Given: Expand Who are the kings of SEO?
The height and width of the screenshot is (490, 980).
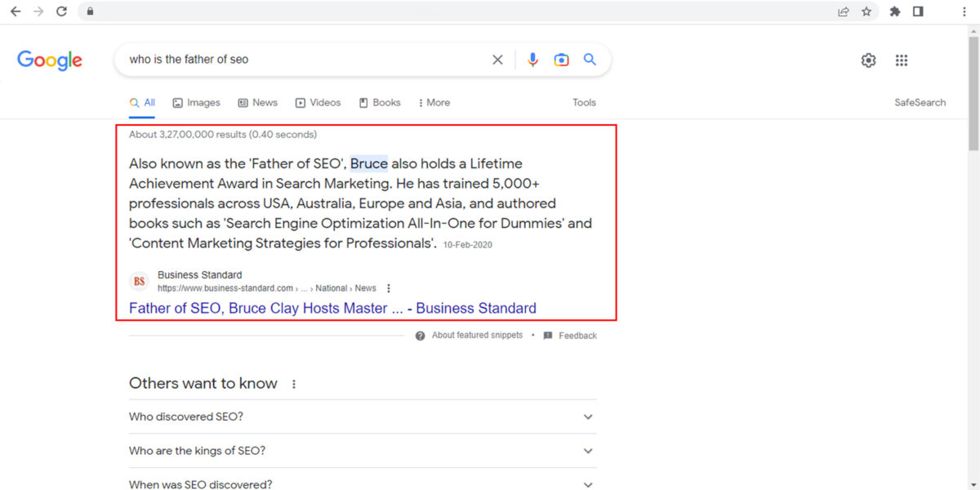Looking at the screenshot, I should [x=587, y=451].
